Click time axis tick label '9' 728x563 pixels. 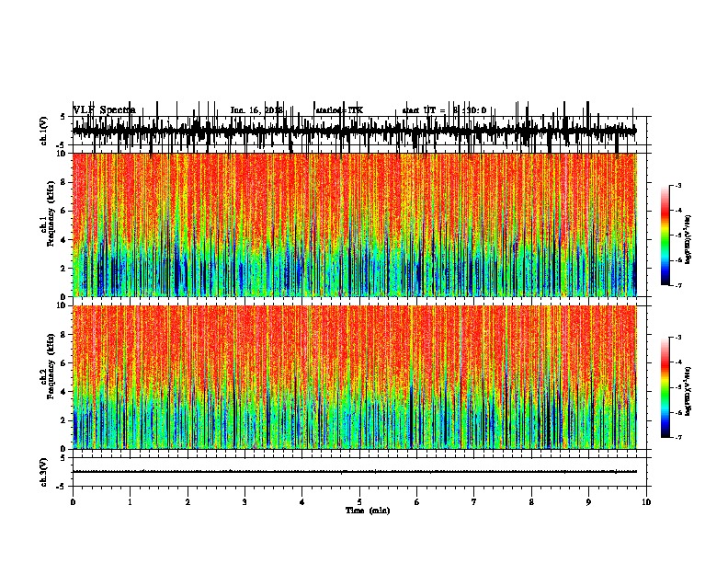pyautogui.click(x=588, y=502)
